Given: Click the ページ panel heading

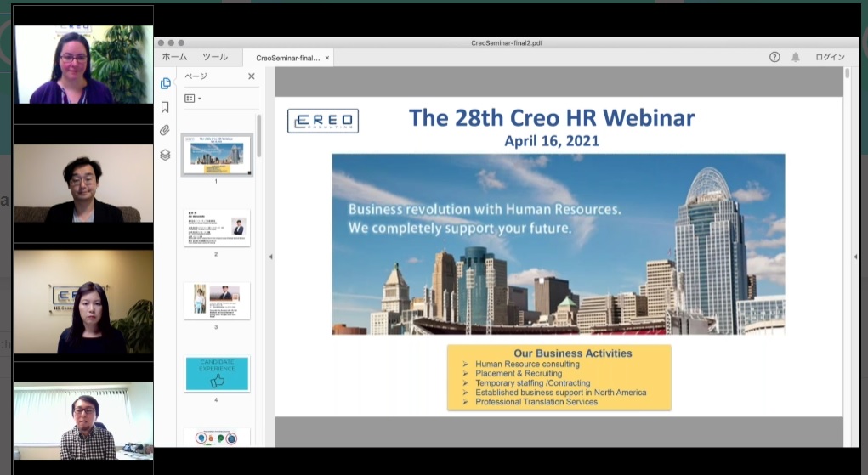Looking at the screenshot, I should [196, 76].
